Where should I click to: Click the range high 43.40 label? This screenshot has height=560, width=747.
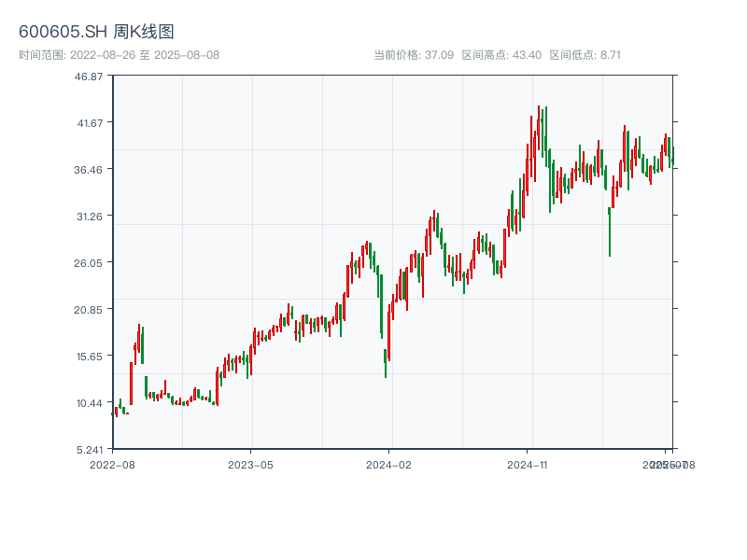coord(501,55)
